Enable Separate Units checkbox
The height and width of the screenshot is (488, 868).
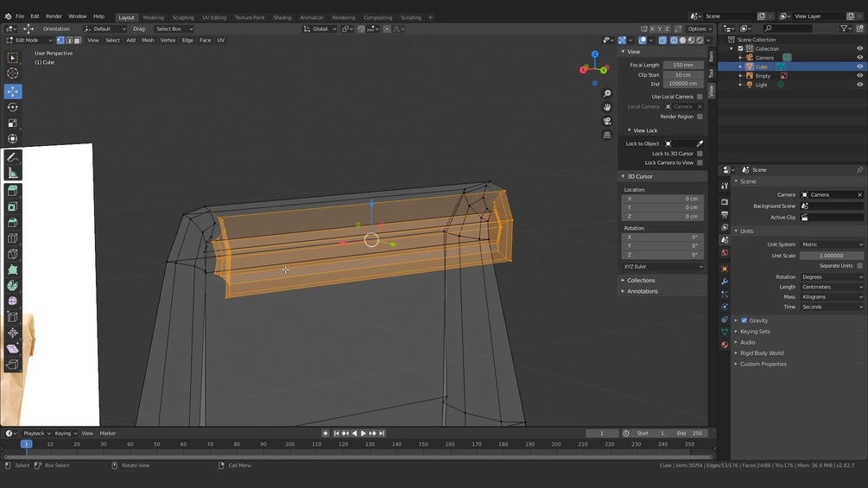pyautogui.click(x=859, y=265)
